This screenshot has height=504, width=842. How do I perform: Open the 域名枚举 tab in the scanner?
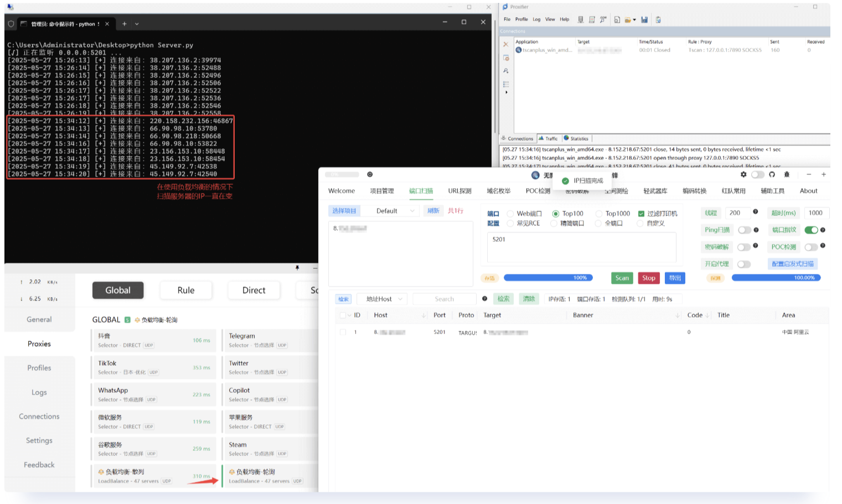tap(498, 191)
